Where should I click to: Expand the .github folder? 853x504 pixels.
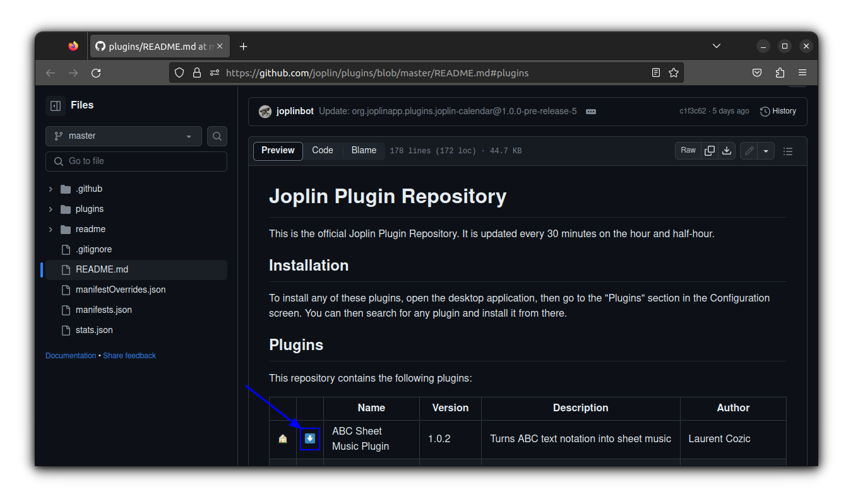[x=51, y=189]
